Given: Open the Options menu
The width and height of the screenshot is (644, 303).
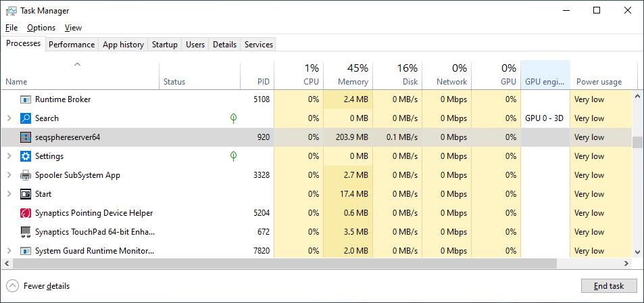Looking at the screenshot, I should [41, 28].
